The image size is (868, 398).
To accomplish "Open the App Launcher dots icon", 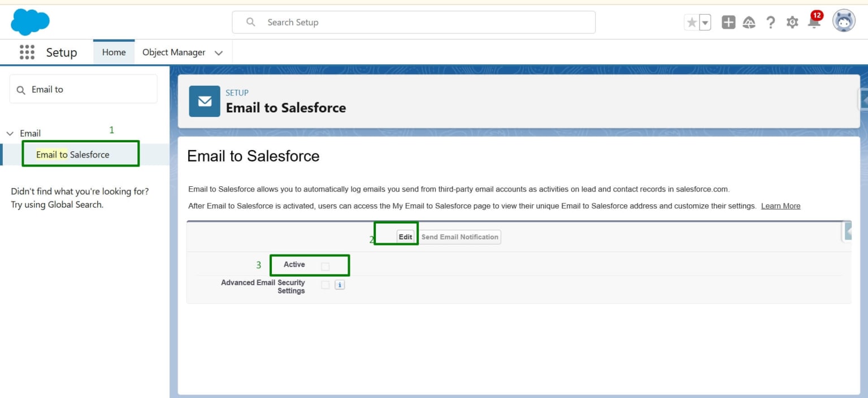I will click(x=27, y=52).
